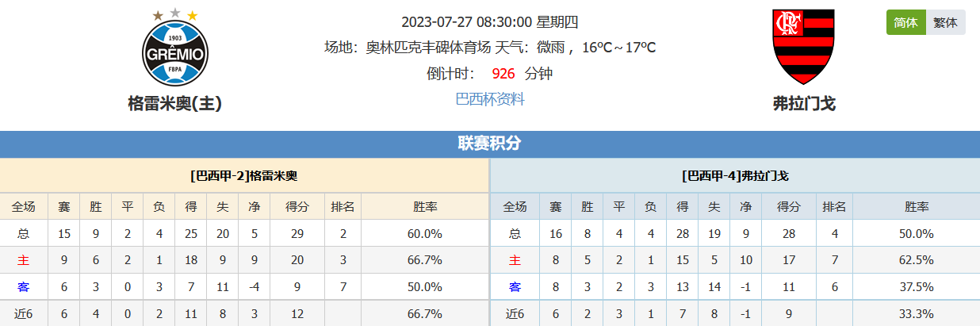The image size is (980, 326).
Task: Click Grêmio overall win rate 60.0%
Action: 426,233
